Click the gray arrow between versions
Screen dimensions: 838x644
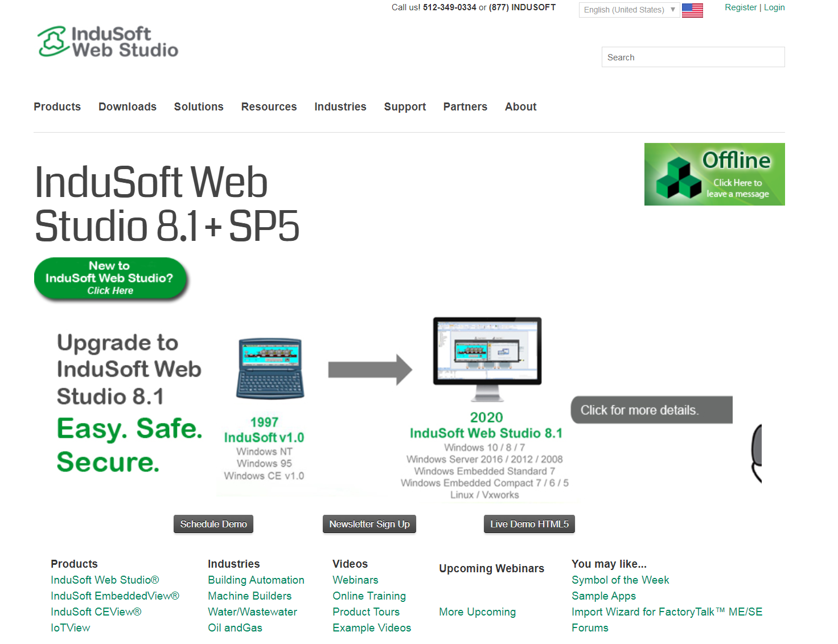tap(370, 370)
